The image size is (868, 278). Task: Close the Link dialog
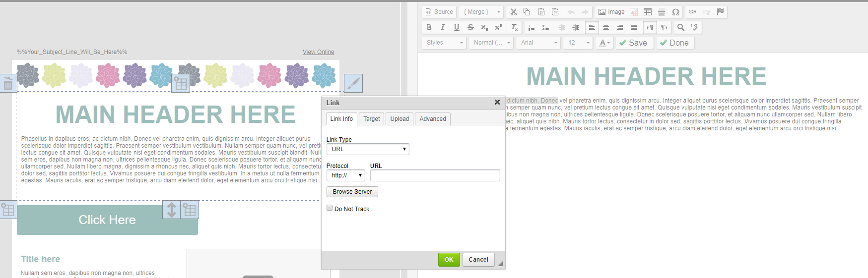tap(497, 102)
